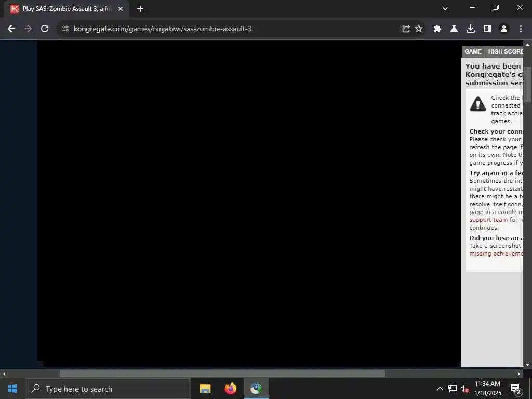Viewport: 532px width, 399px height.
Task: Bookmark this tab with the star
Action: pyautogui.click(x=419, y=29)
